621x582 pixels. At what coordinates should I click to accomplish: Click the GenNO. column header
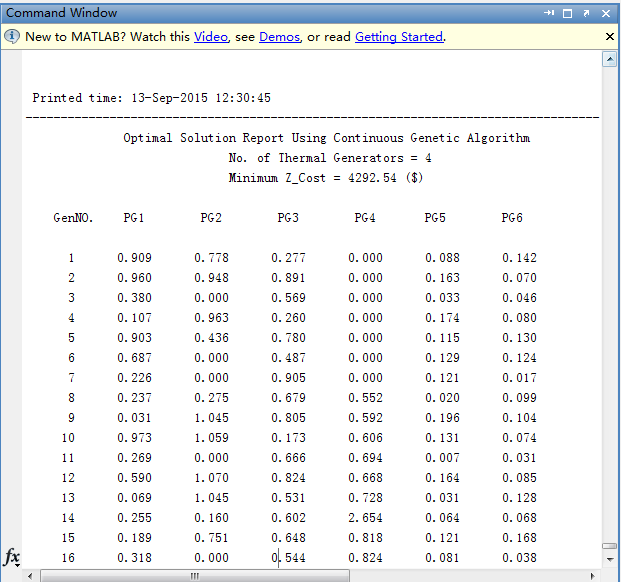pos(73,218)
